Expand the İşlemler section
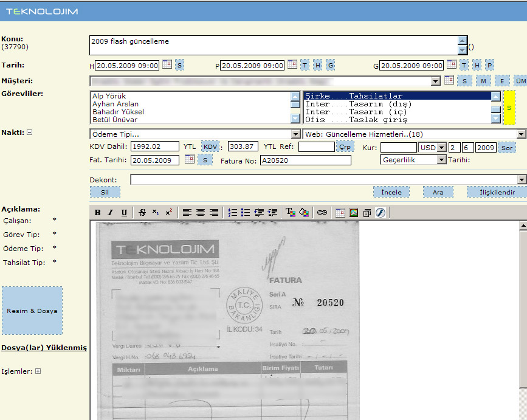This screenshot has width=527, height=420. [x=38, y=371]
